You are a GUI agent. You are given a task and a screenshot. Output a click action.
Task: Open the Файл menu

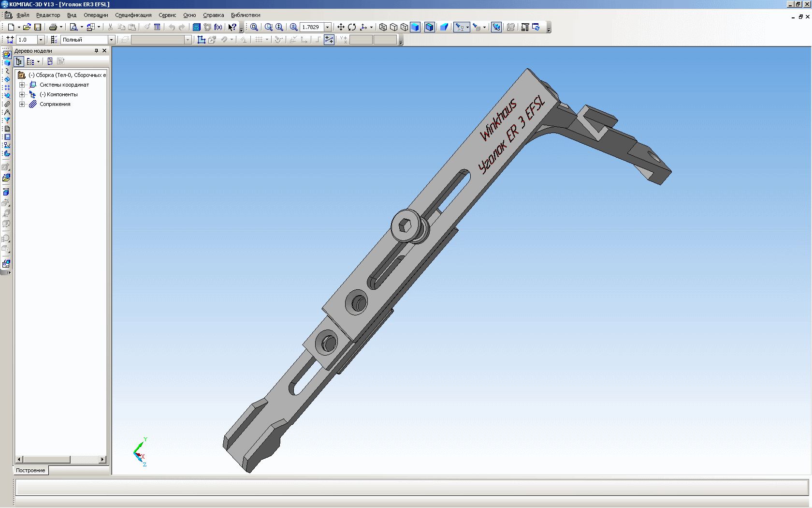[x=23, y=15]
